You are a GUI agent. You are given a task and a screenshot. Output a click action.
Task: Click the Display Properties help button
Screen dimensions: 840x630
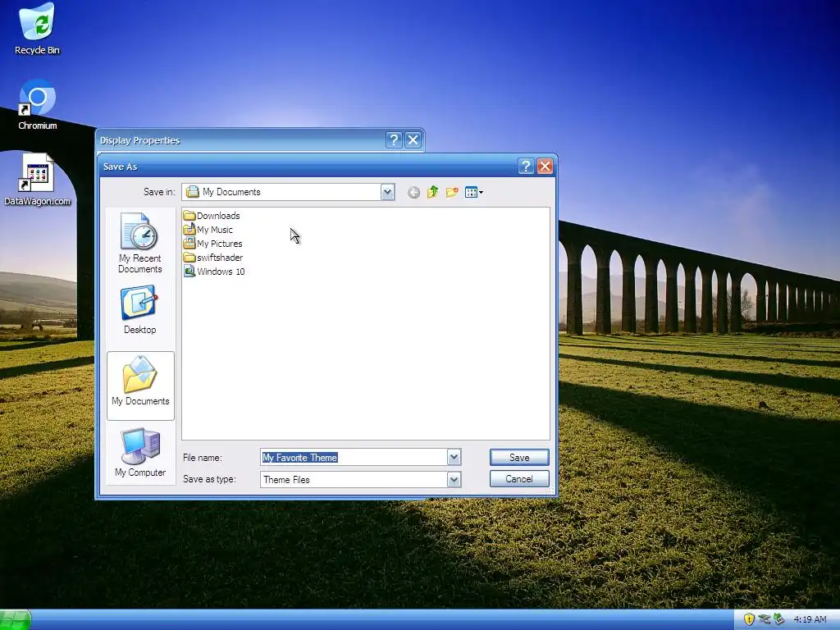pyautogui.click(x=394, y=139)
